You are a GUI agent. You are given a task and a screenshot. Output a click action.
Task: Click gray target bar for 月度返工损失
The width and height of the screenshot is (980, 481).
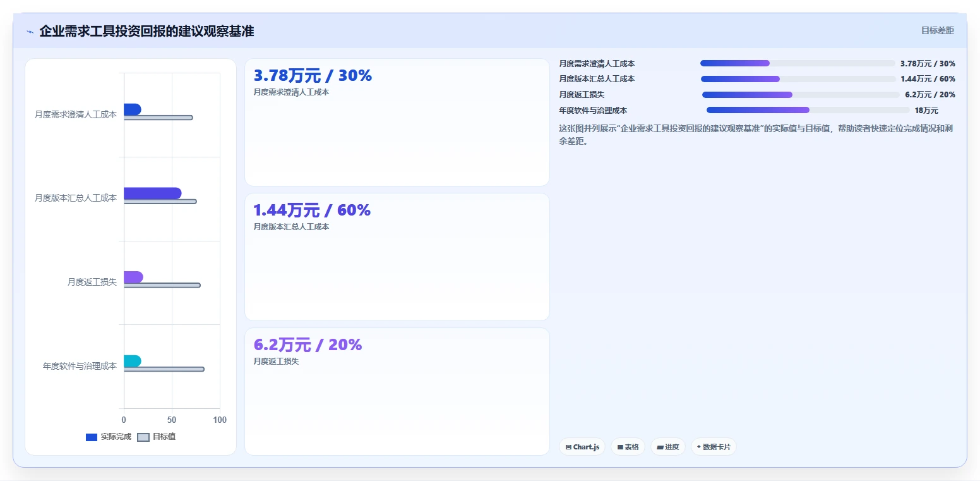click(x=162, y=286)
